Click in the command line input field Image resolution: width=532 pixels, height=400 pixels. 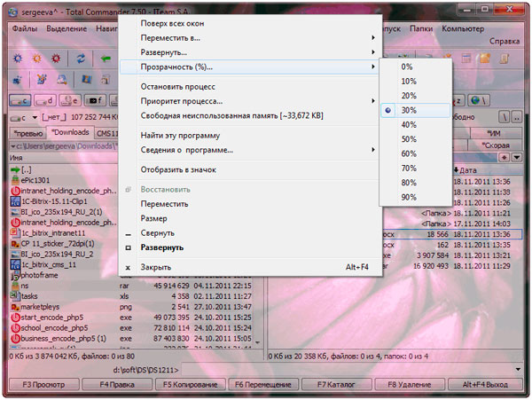point(347,370)
